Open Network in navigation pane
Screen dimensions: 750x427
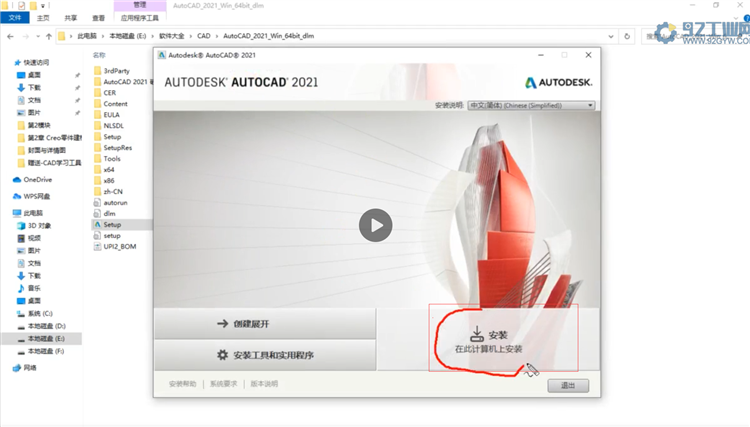point(30,368)
